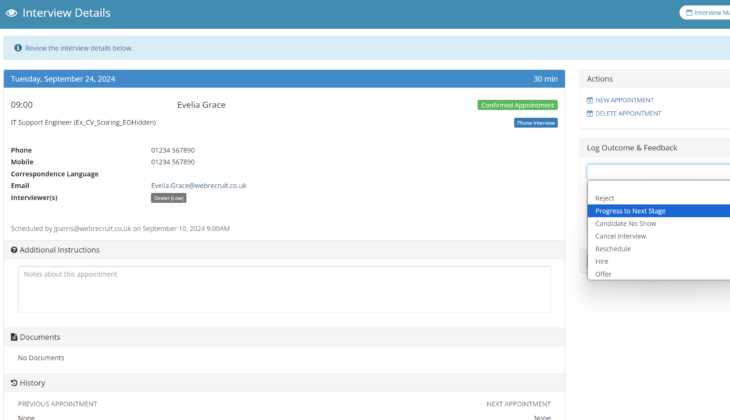Click the history icon in History header
Screen dimensions: 730x420
coord(14,383)
